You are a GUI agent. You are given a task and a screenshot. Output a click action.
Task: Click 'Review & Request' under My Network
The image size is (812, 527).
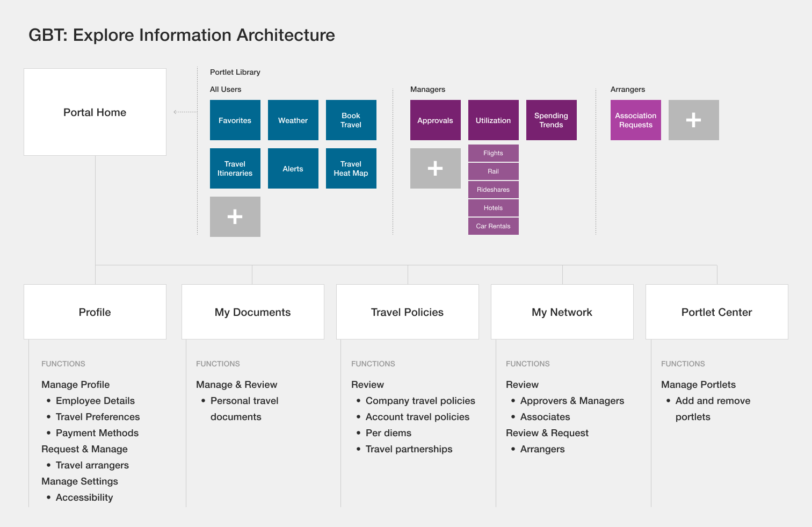[547, 433]
